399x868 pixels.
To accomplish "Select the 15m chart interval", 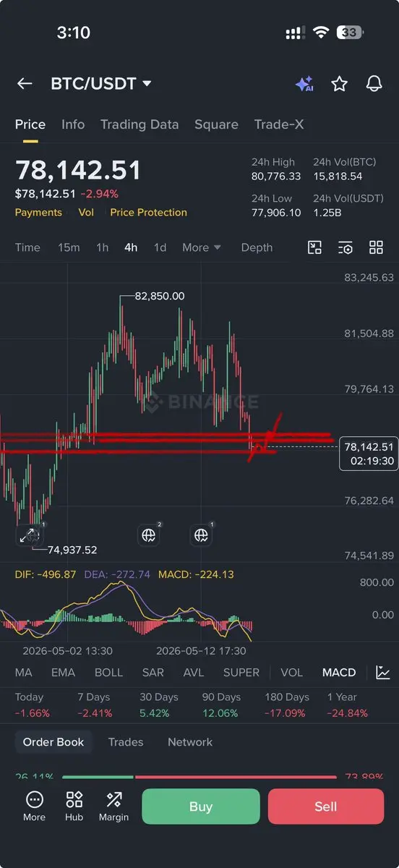I will coord(69,247).
